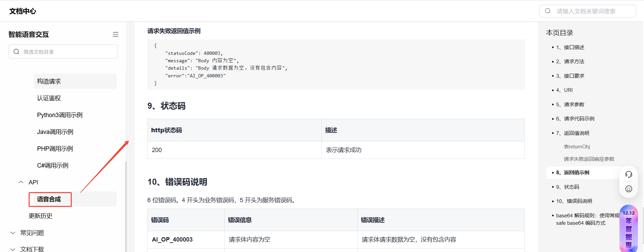The width and height of the screenshot is (644, 252).
Task: Go to the 文档中心 home title
Action: pyautogui.click(x=23, y=11)
